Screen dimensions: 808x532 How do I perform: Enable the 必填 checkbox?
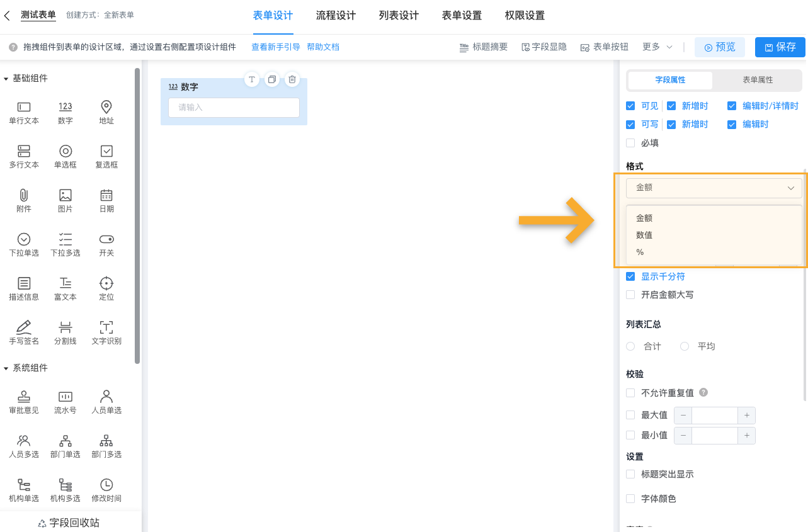(x=630, y=143)
